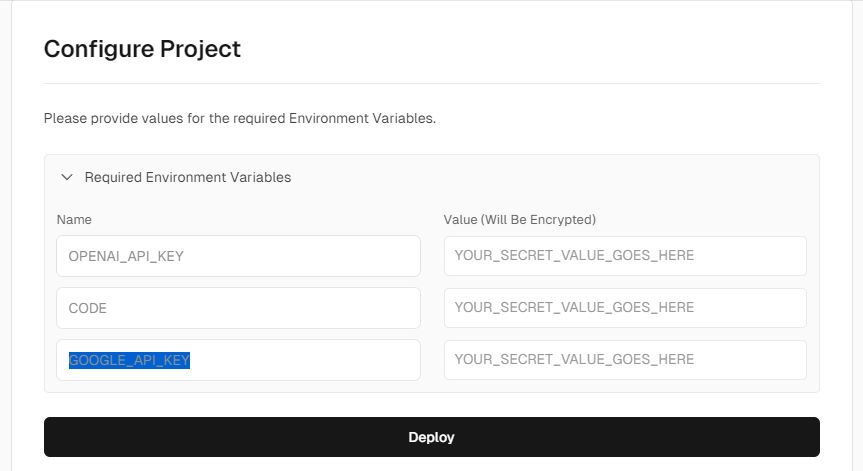Click the white Deploy text label
The image size is (863, 471).
[431, 437]
